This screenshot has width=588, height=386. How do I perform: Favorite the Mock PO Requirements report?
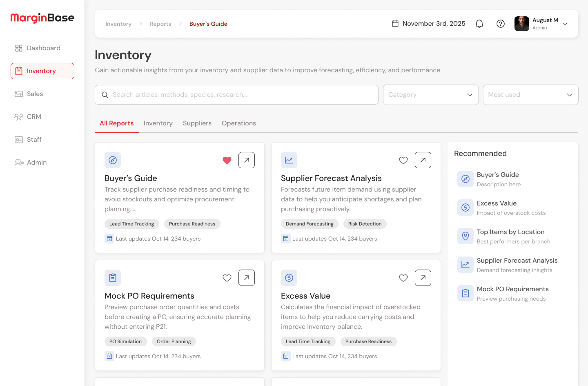[x=227, y=277]
